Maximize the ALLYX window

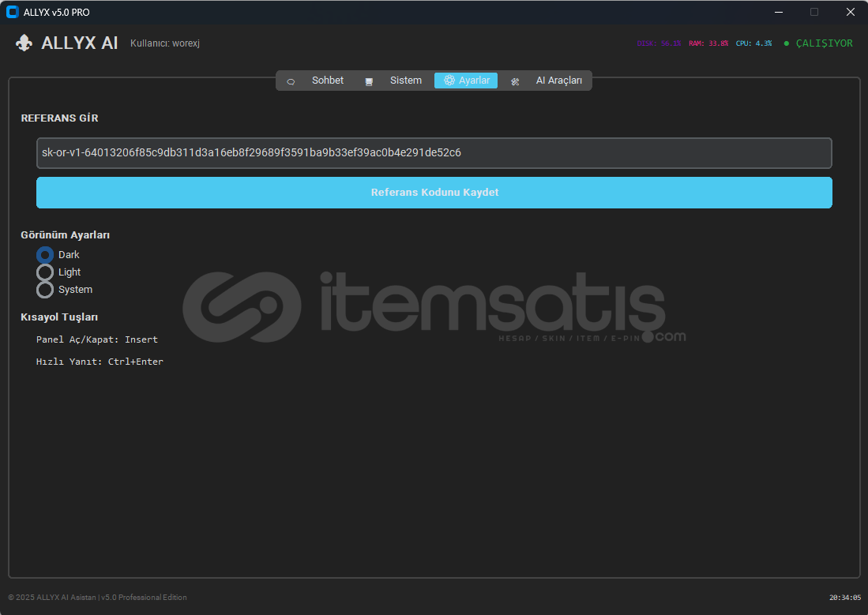814,12
